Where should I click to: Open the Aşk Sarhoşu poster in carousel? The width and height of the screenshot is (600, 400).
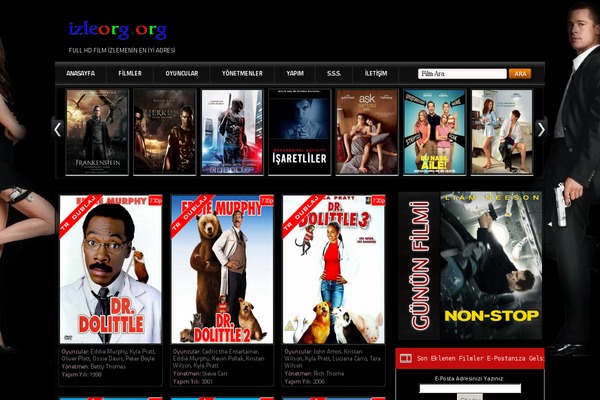click(x=367, y=132)
